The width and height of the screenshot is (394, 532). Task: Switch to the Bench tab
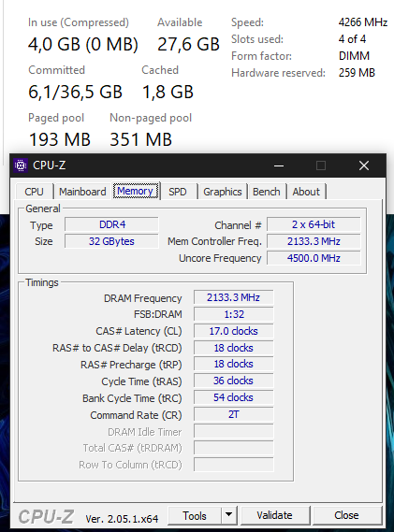click(x=267, y=192)
